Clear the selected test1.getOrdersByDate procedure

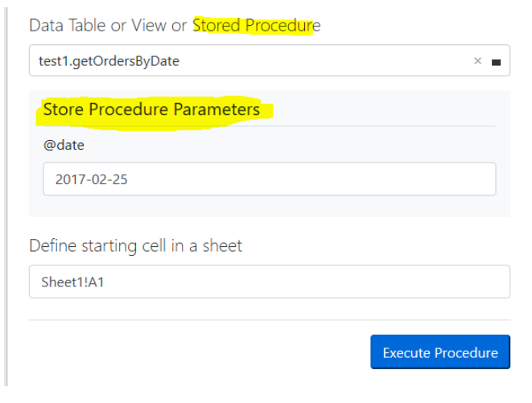point(477,60)
